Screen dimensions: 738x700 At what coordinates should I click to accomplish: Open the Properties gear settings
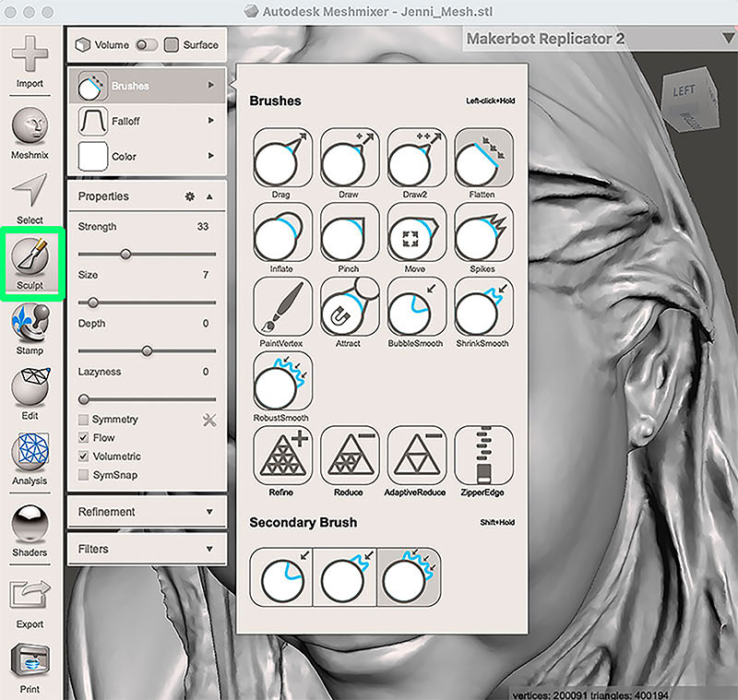click(x=190, y=196)
